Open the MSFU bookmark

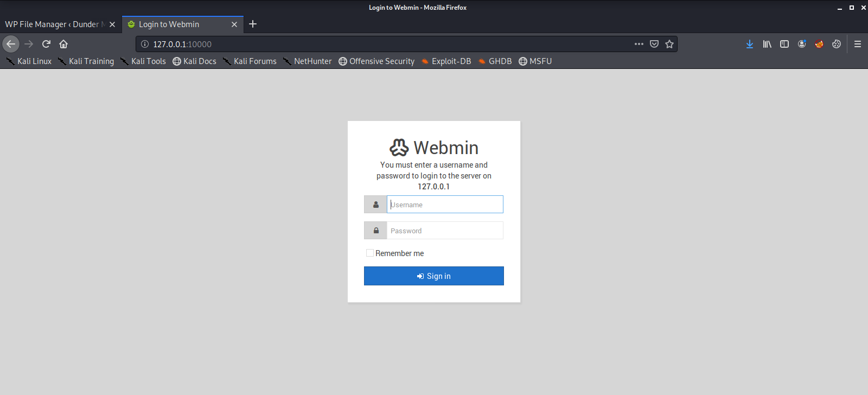click(x=535, y=61)
